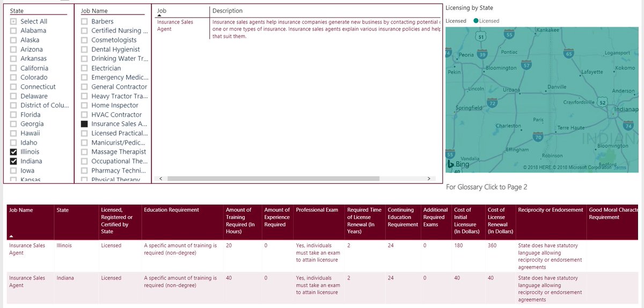Click the Danville label on the map

click(x=557, y=87)
